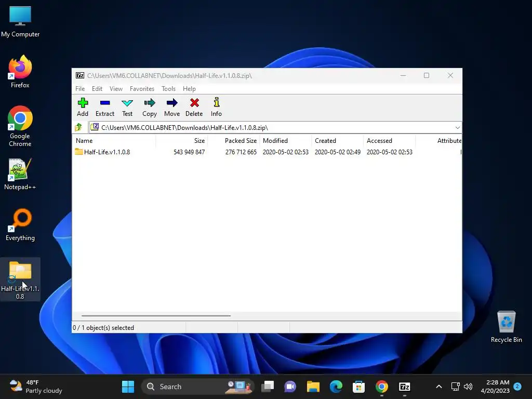Open the weather widget showing 48°F

[36, 387]
